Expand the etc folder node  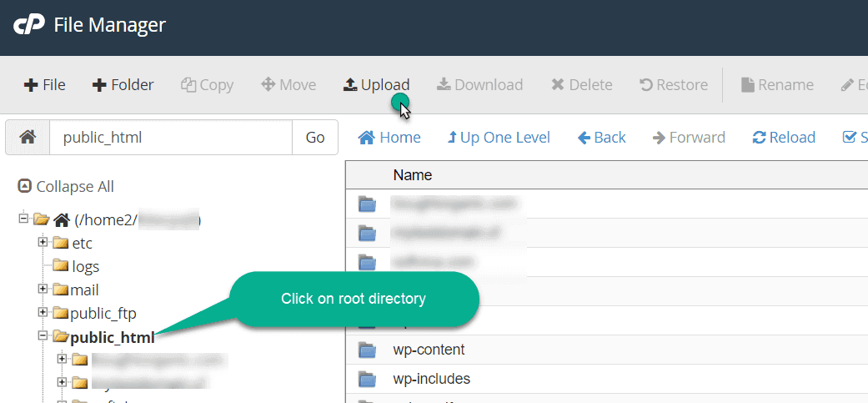[x=43, y=242]
